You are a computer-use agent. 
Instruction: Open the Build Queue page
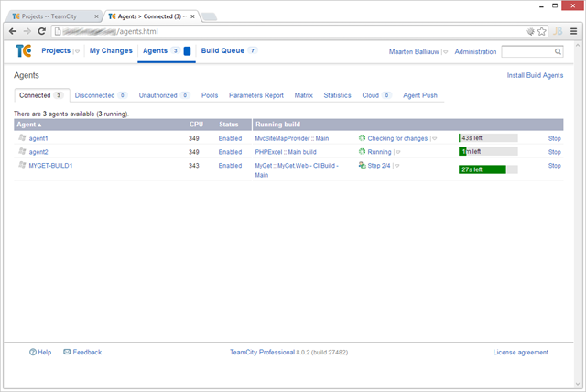222,50
